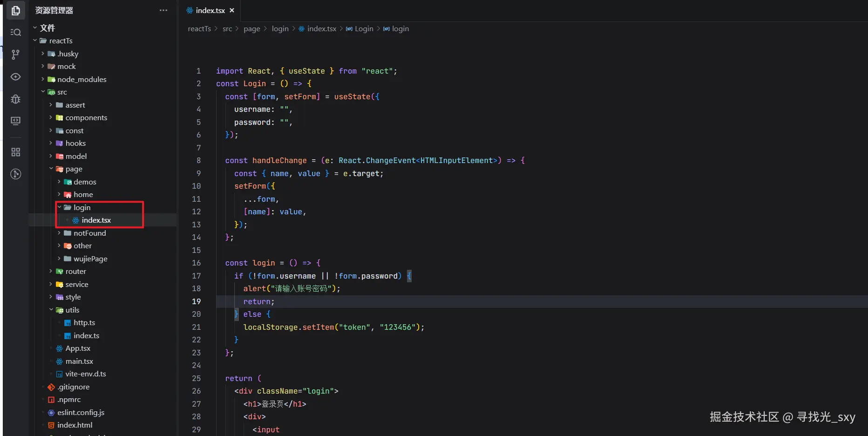Click line number 19 in gutter
The image size is (868, 436).
click(x=197, y=302)
